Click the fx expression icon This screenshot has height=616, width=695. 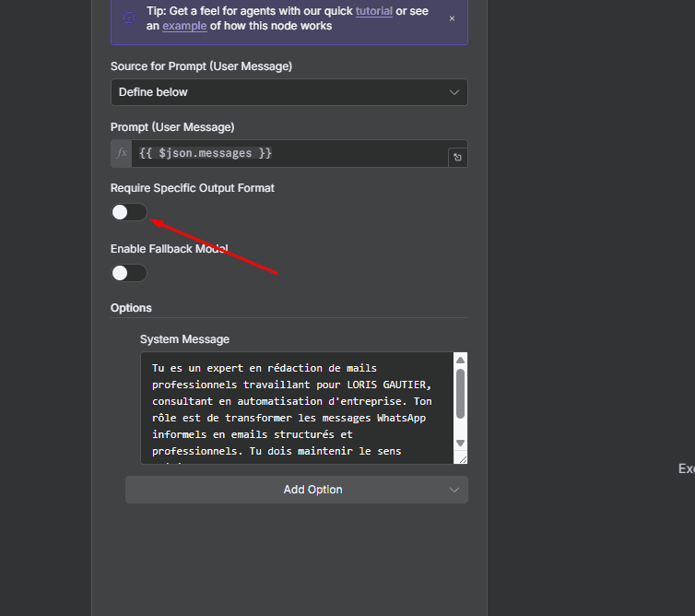click(122, 153)
